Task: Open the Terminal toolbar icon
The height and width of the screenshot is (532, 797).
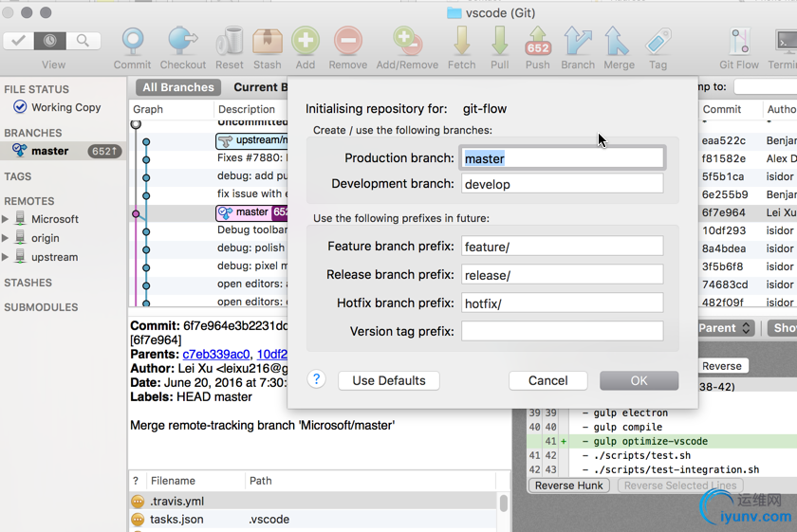Action: point(786,41)
